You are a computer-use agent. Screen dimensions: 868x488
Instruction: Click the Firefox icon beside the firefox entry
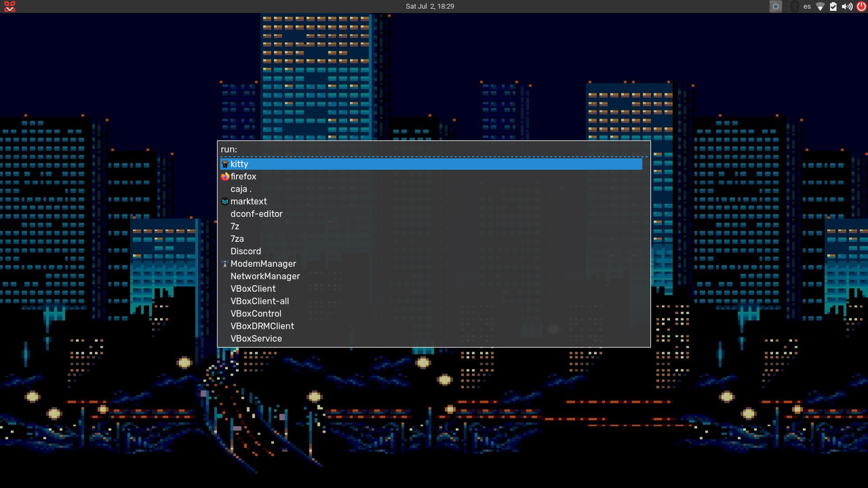pyautogui.click(x=224, y=176)
